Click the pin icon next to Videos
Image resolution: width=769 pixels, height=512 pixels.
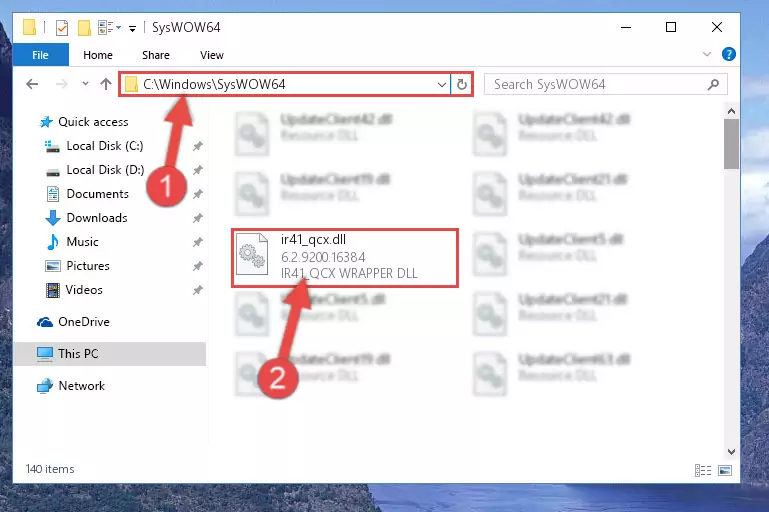point(198,290)
